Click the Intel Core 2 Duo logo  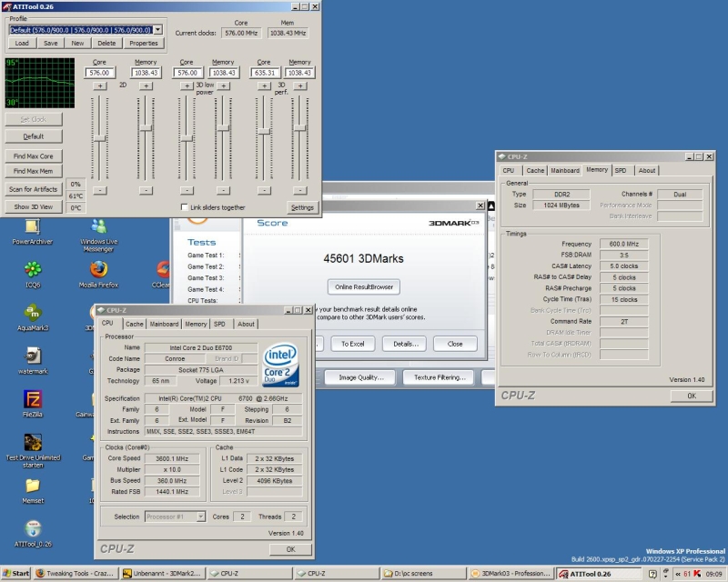(280, 365)
